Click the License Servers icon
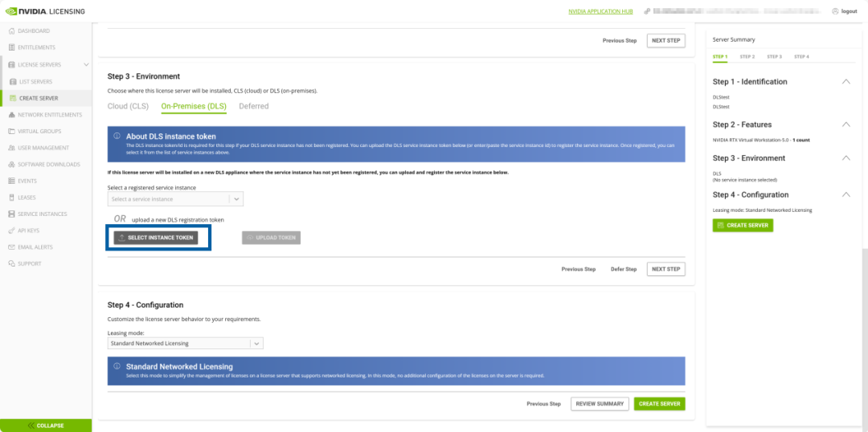This screenshot has height=432, width=868. 11,65
